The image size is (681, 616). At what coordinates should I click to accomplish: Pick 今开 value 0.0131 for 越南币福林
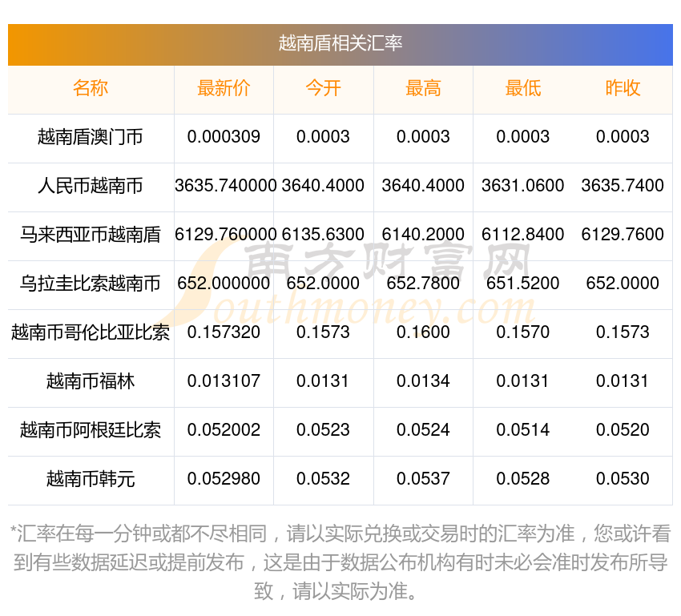323,380
